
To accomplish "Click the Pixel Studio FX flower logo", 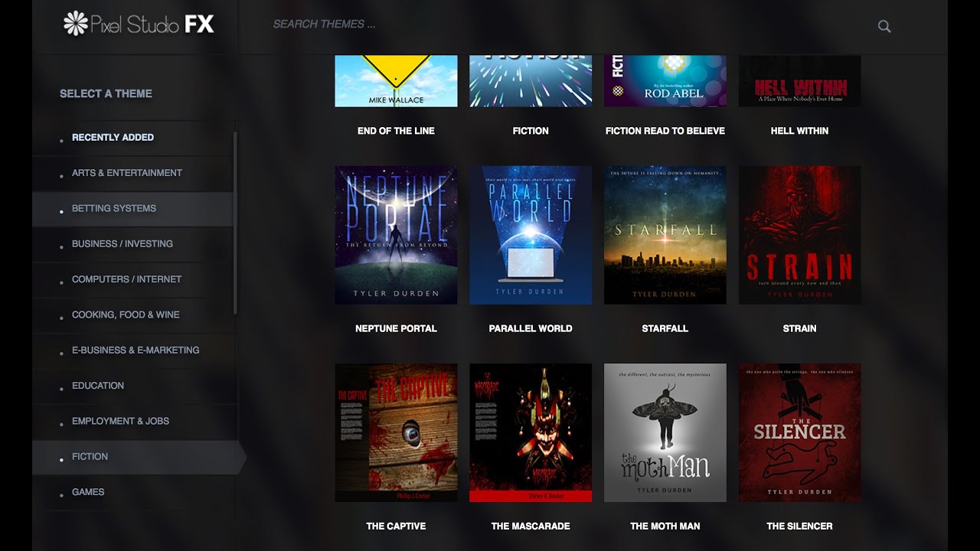I will (x=75, y=24).
